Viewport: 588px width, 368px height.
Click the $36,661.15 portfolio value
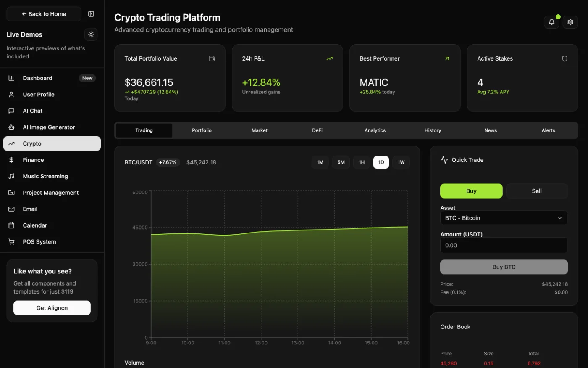pyautogui.click(x=149, y=82)
